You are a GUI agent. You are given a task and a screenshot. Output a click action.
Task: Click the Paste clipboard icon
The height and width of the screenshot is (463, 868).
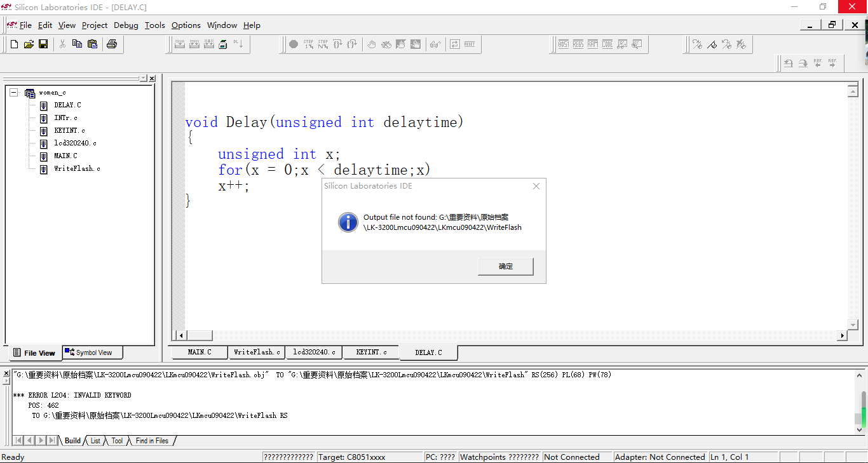(92, 44)
